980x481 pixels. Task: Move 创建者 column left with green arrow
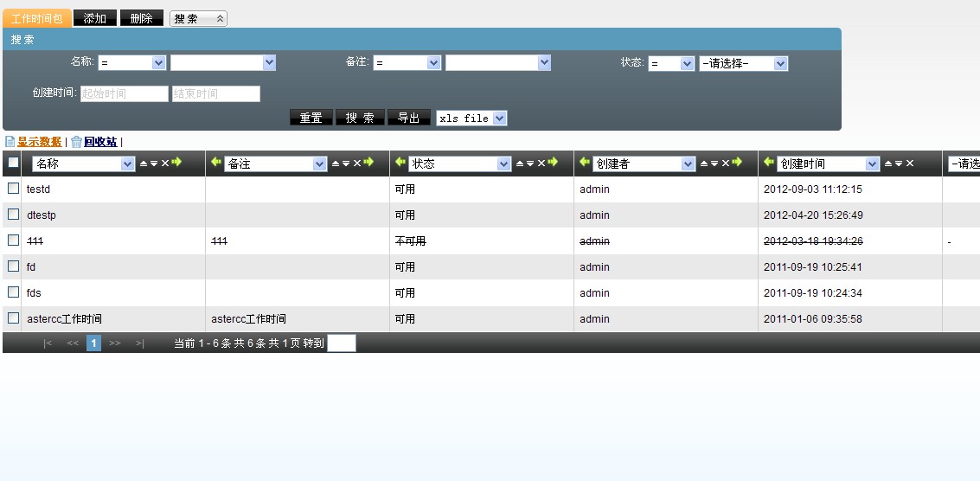tap(585, 163)
